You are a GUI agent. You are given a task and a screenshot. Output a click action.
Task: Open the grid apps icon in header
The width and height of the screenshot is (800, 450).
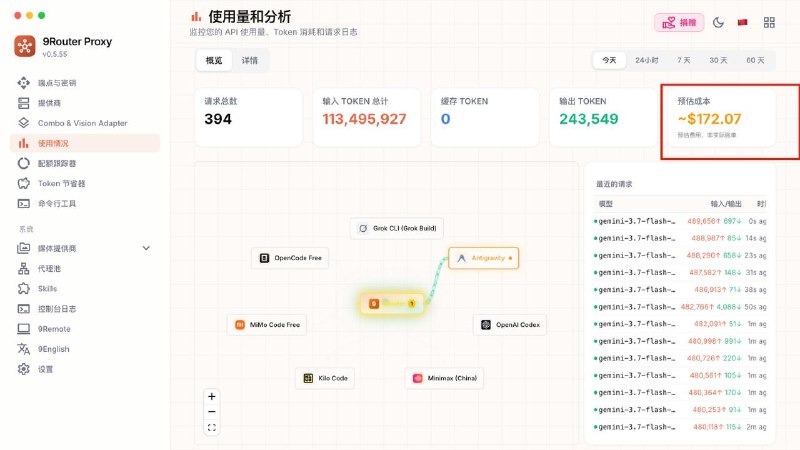click(769, 22)
